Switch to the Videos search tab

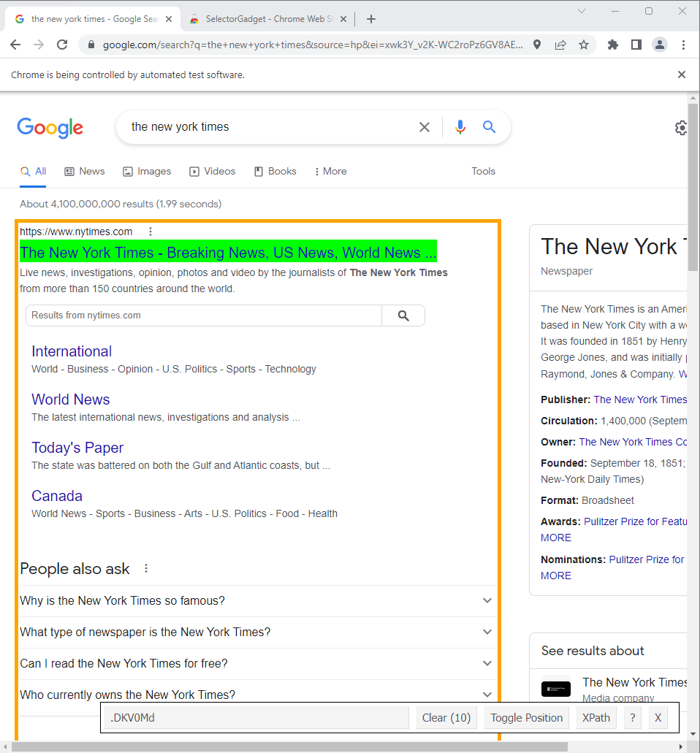pyautogui.click(x=213, y=172)
